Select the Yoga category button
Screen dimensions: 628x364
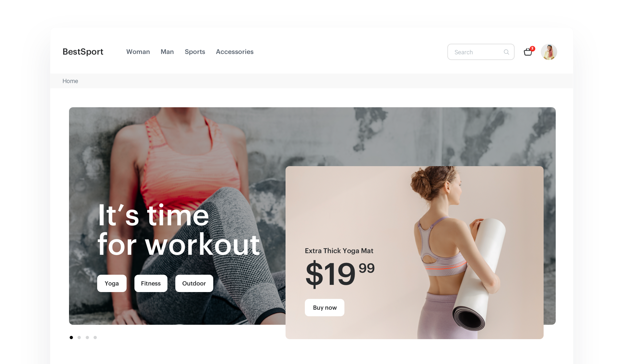point(112,284)
